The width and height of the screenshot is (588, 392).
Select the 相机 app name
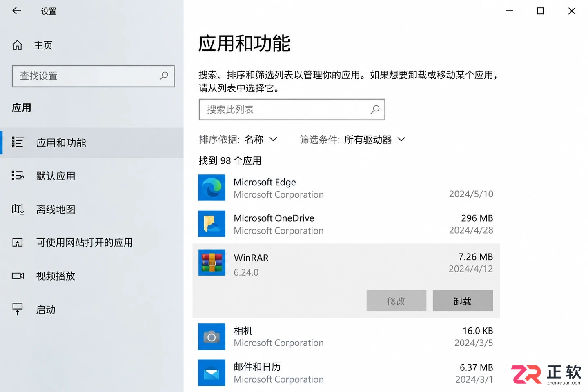point(243,331)
